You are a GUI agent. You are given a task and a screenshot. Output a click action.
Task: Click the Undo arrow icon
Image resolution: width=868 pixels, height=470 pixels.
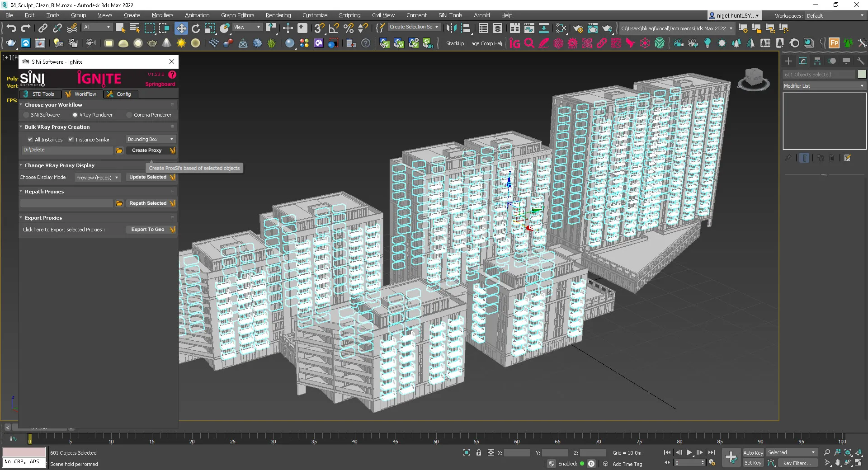tap(11, 28)
